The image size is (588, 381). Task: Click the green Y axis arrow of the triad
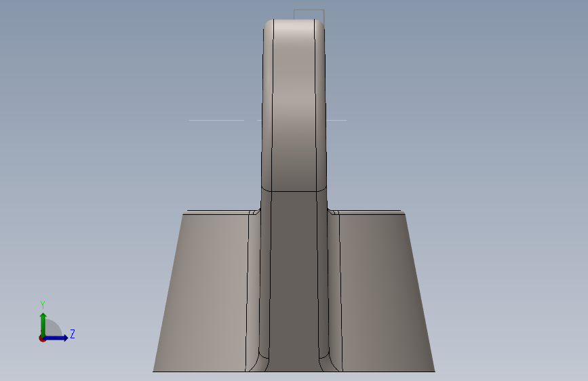43,325
